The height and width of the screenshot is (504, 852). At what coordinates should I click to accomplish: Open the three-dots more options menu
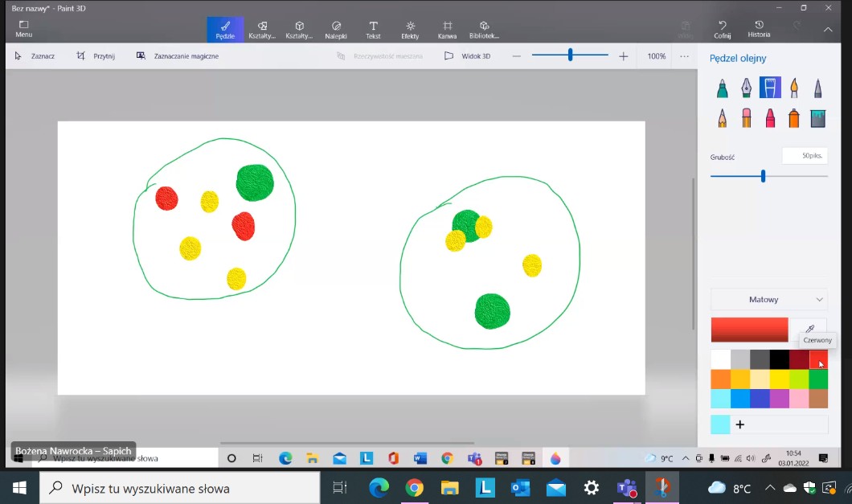(684, 56)
